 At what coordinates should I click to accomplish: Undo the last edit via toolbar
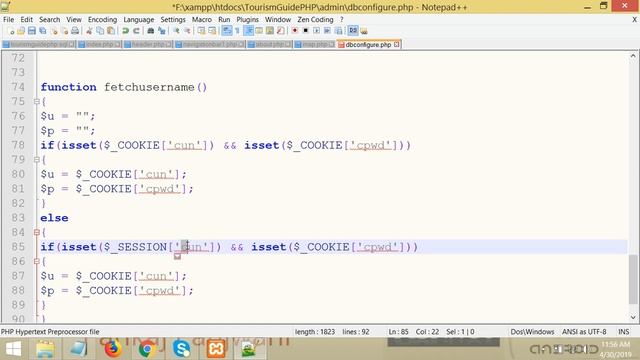[x=125, y=31]
